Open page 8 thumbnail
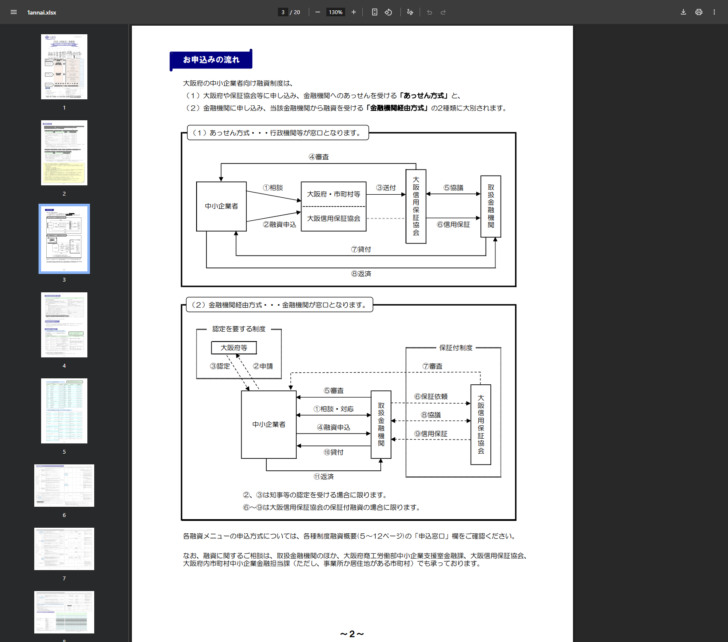The image size is (728, 642). click(x=64, y=612)
